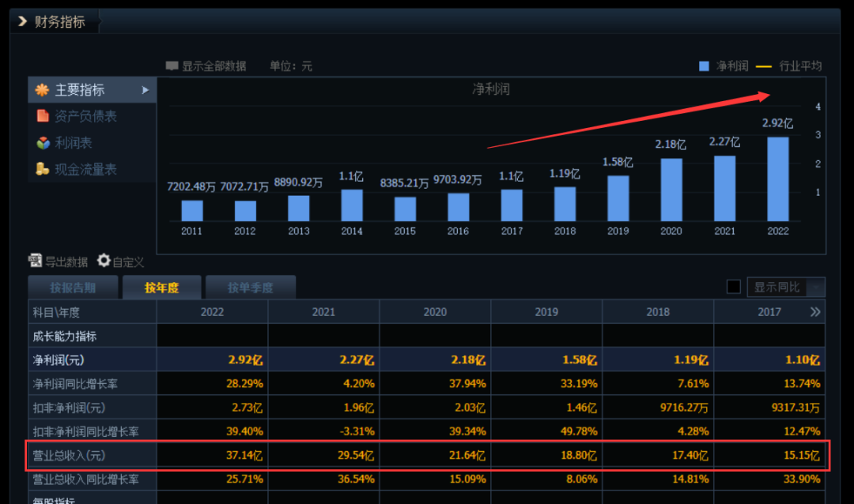Click the 显示全部数据 comment icon
854x504 pixels.
(x=172, y=66)
